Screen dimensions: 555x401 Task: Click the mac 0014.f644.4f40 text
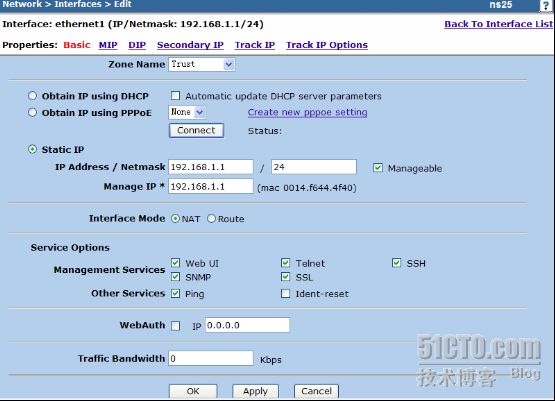click(307, 188)
